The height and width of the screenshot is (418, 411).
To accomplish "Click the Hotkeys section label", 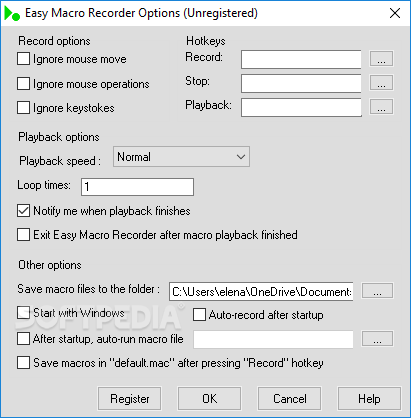I will [x=206, y=41].
